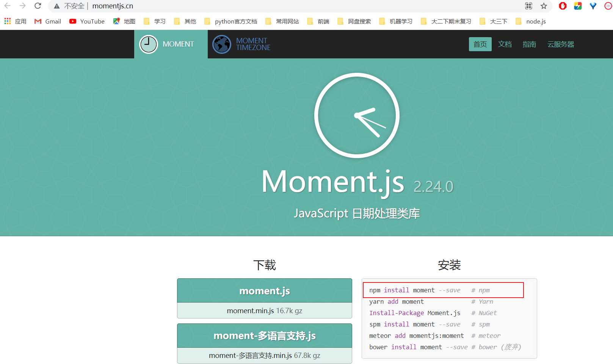Open the 指南 navigation item
This screenshot has width=613, height=364.
(x=529, y=44)
